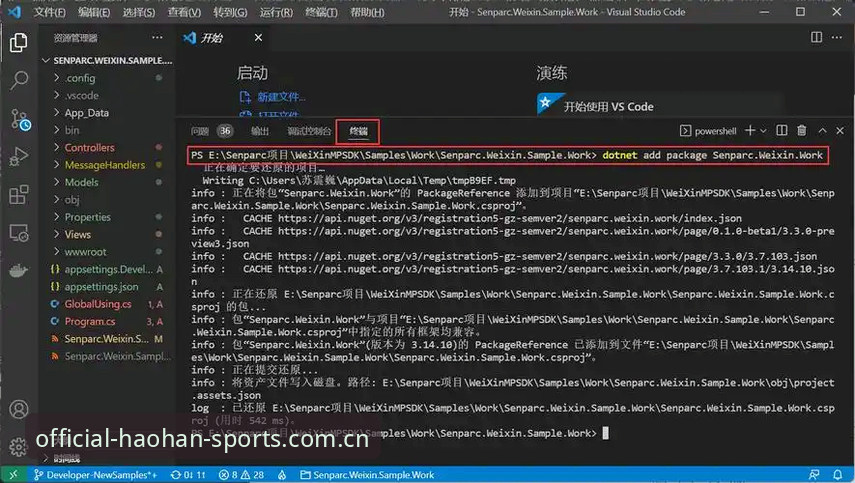Viewport: 855px width, 483px height.
Task: Open the 选择(S) menu
Action: coord(139,12)
